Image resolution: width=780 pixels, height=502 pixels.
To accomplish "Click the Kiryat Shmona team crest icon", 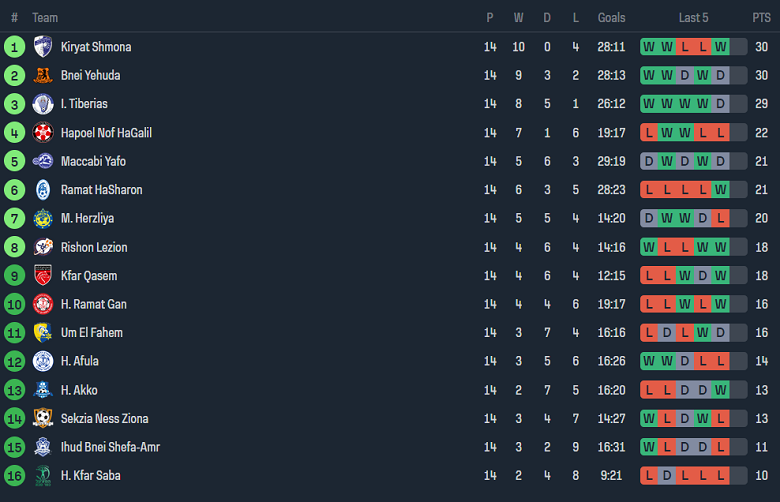I will tap(42, 47).
